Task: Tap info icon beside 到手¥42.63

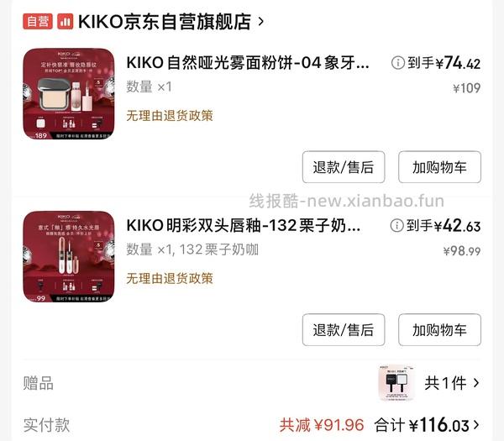Action: click(x=396, y=225)
